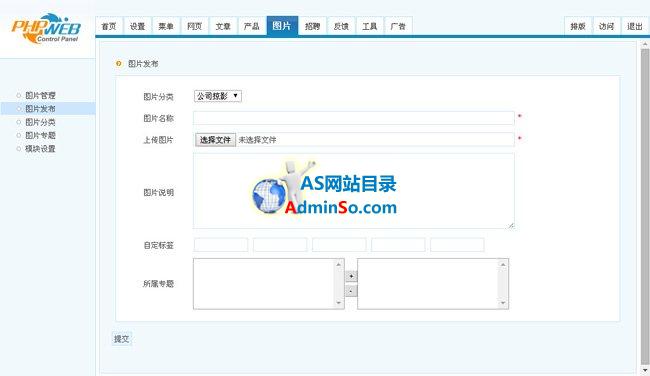650x376 pixels.
Task: Click the main page vertical scrollbar track
Action: click(645, 207)
